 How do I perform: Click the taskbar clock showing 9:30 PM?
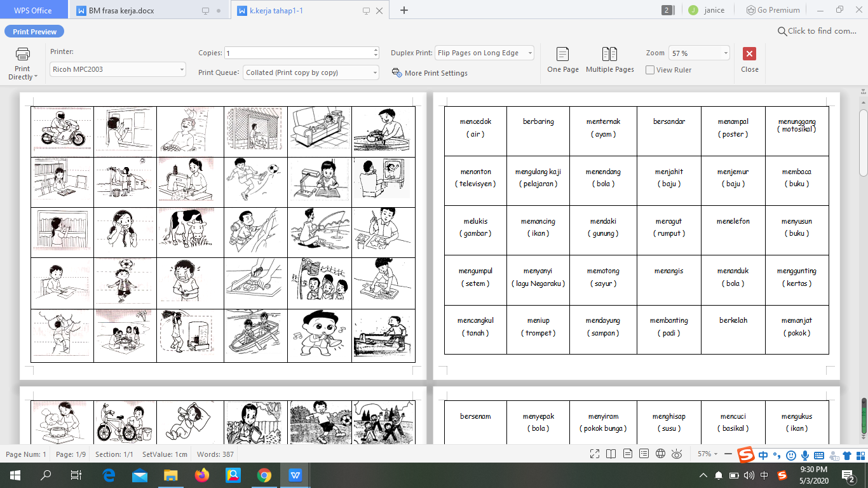pyautogui.click(x=813, y=475)
